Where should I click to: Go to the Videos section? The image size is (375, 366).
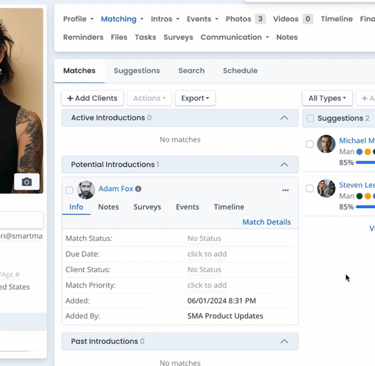[x=293, y=19]
